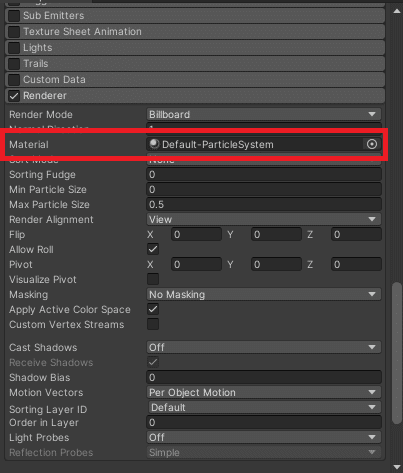Screen dimensions: 403x473
Task: Expand the Sub Emitters module header
Action: pyautogui.click(x=195, y=16)
